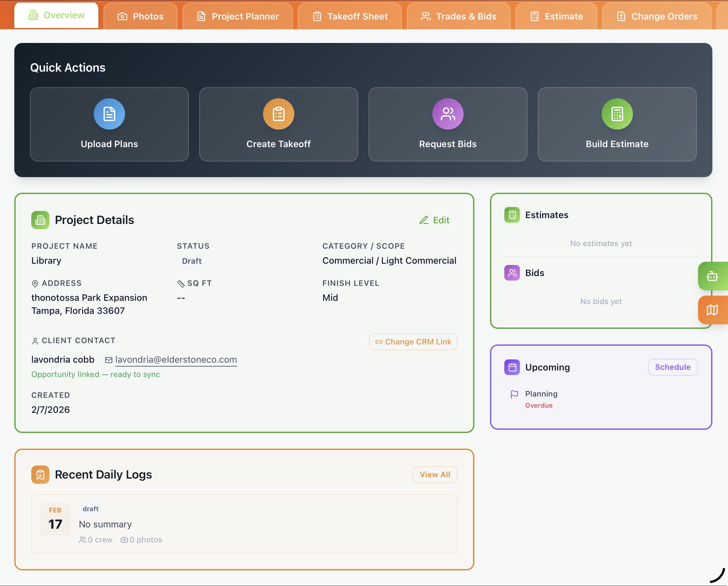This screenshot has height=586, width=728.
Task: Click the Project Details building icon
Action: coord(40,220)
